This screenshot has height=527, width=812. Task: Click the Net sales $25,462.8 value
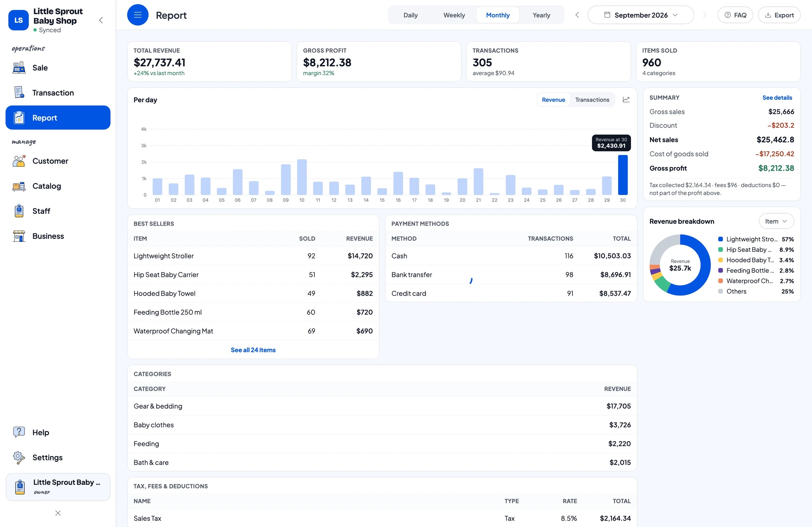[775, 139]
